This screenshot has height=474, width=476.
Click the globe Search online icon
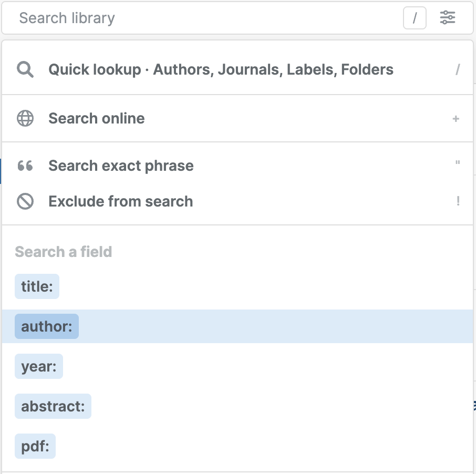pos(25,118)
